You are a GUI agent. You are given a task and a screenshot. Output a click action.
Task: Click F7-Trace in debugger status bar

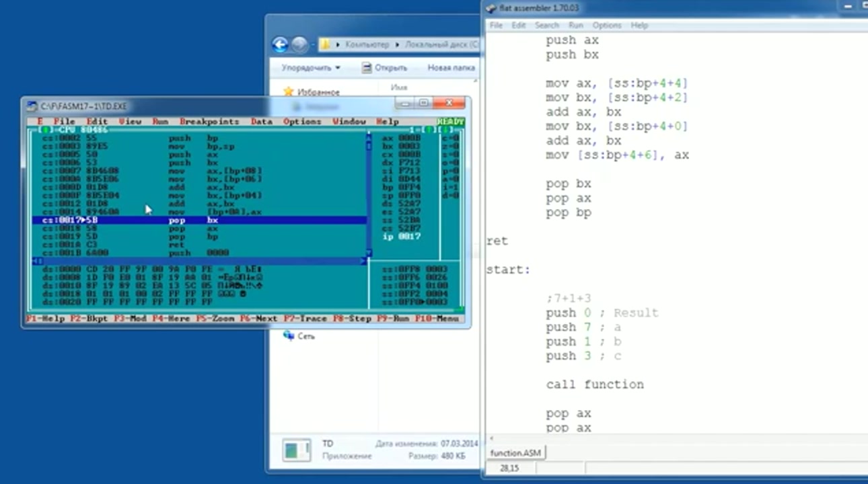[305, 319]
